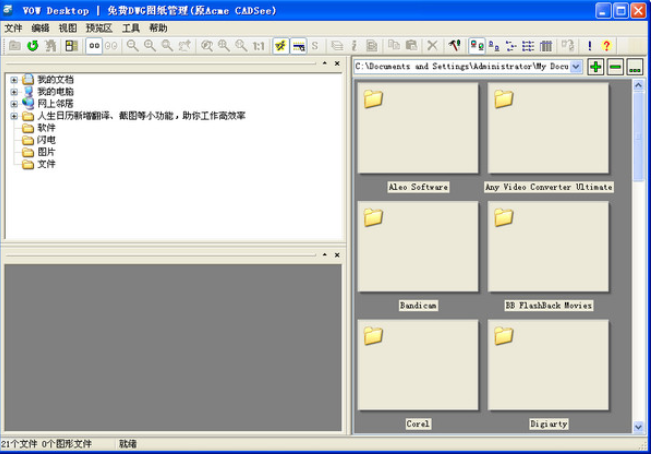This screenshot has height=455, width=651.
Task: Expand the 我的文档 tree node
Action: point(14,80)
